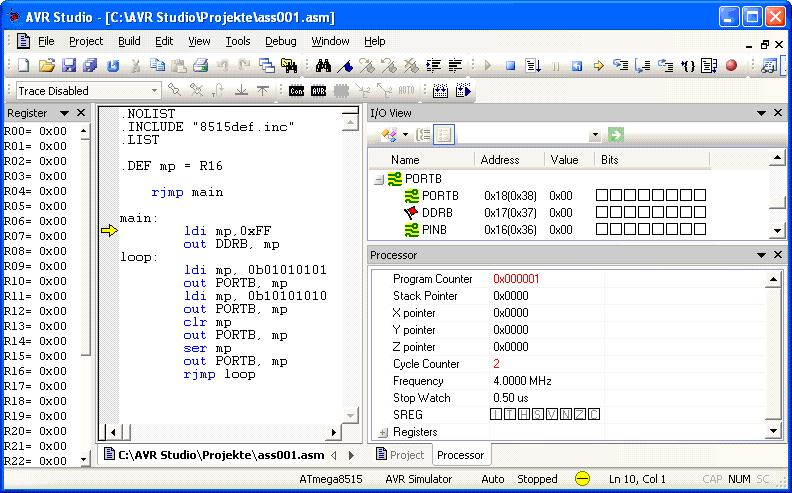The image size is (792, 493).
Task: Toggle the rightmost PORTB bit box
Action: click(x=700, y=195)
